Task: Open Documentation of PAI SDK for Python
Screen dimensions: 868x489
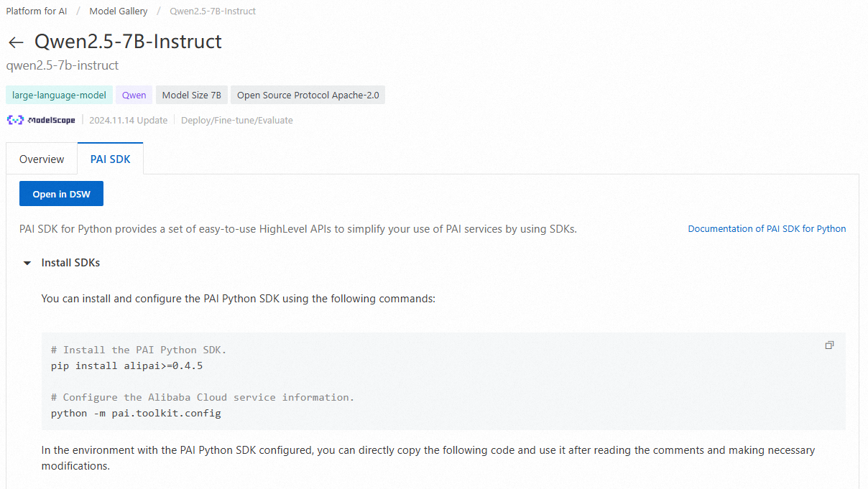Action: click(x=767, y=229)
